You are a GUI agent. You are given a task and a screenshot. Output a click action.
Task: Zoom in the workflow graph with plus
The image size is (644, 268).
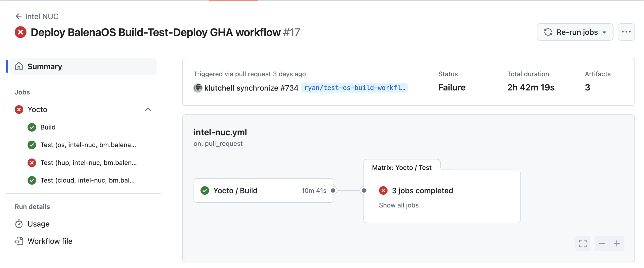[617, 243]
